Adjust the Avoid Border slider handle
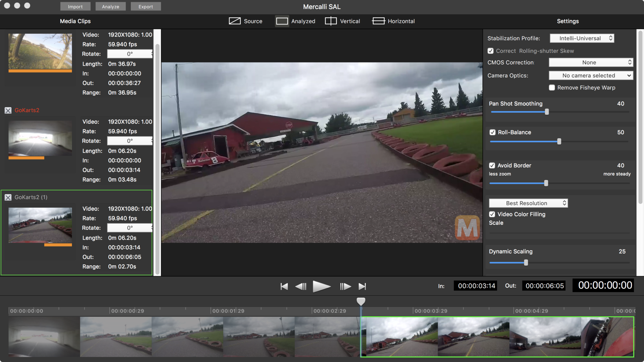 click(546, 183)
